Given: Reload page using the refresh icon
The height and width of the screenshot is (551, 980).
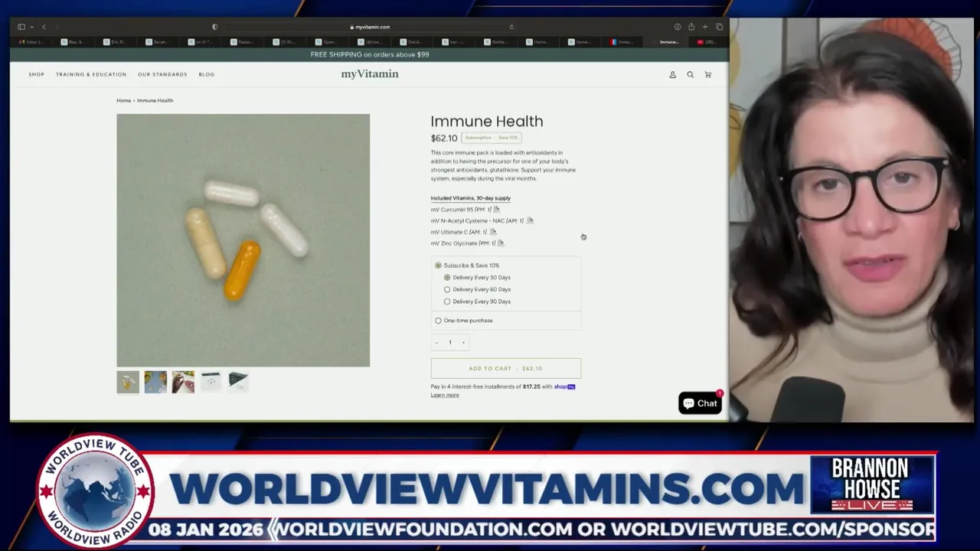Looking at the screenshot, I should [511, 27].
